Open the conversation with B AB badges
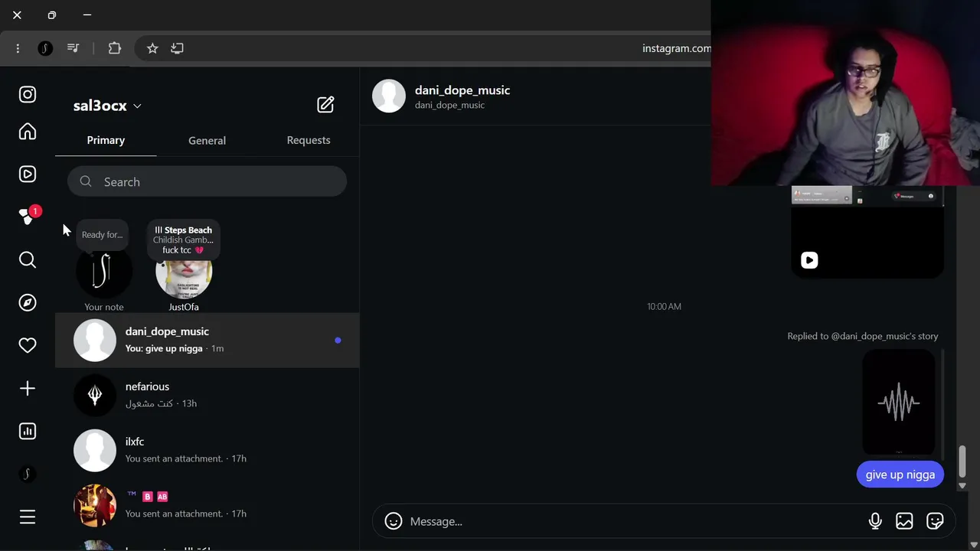The image size is (980, 551). click(207, 505)
